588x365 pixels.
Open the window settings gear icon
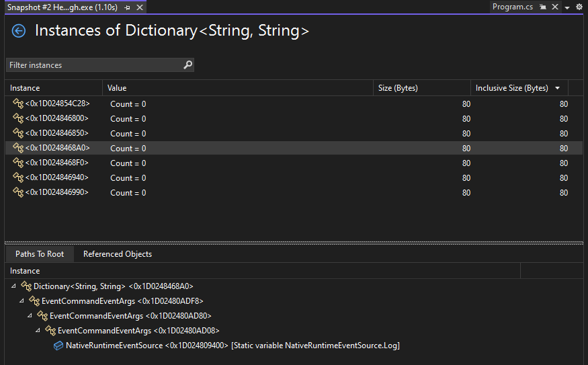579,7
